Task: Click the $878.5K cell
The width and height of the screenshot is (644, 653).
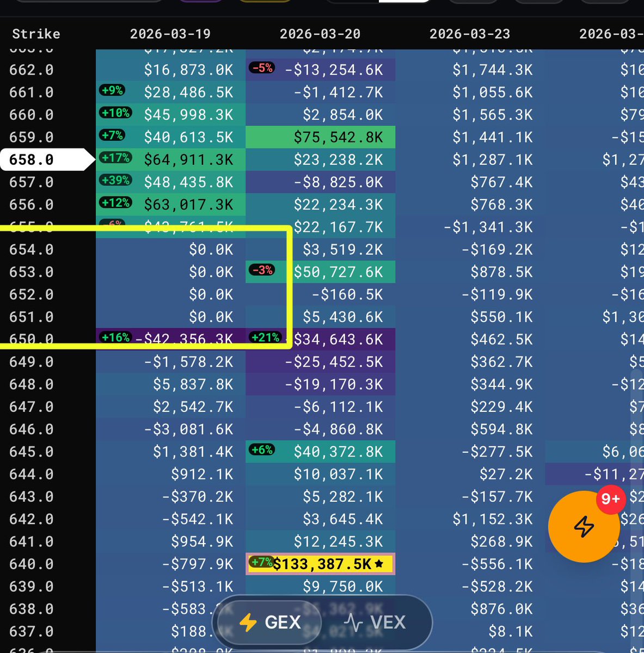Action: pyautogui.click(x=470, y=272)
